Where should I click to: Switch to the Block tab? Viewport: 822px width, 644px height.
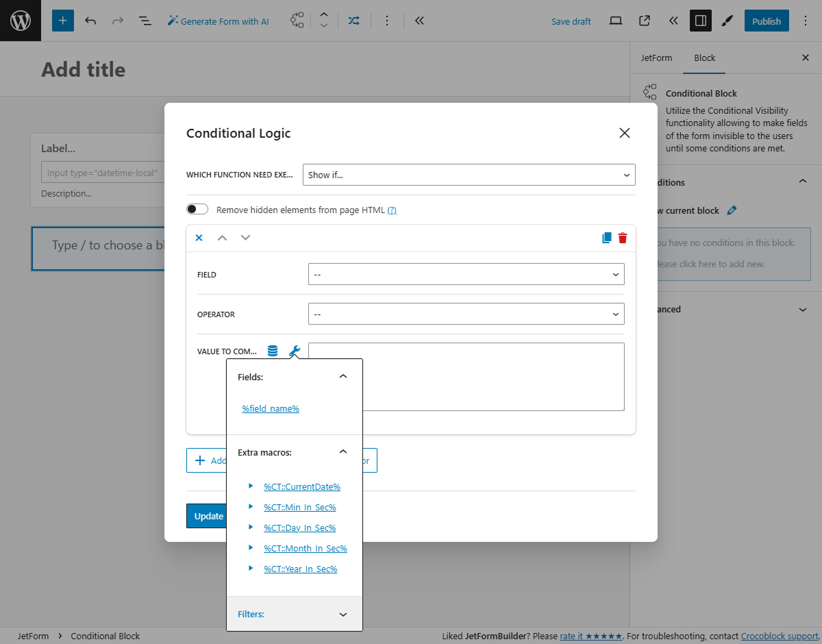tap(704, 58)
